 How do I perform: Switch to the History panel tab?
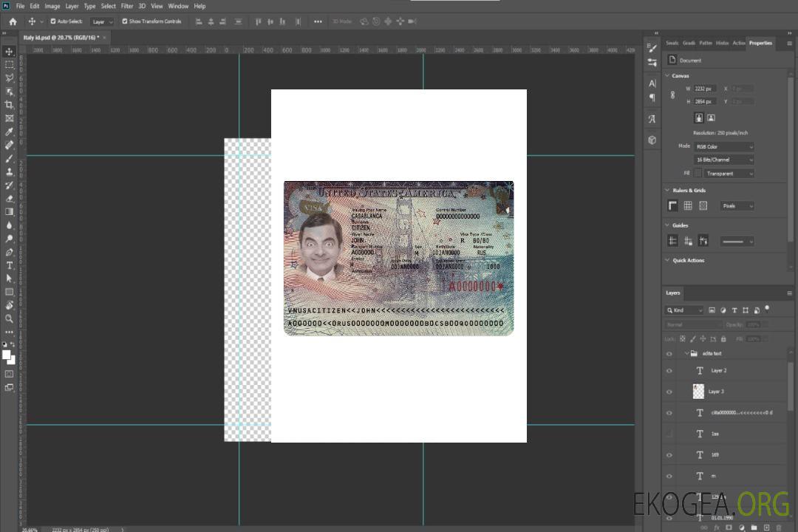(x=722, y=43)
